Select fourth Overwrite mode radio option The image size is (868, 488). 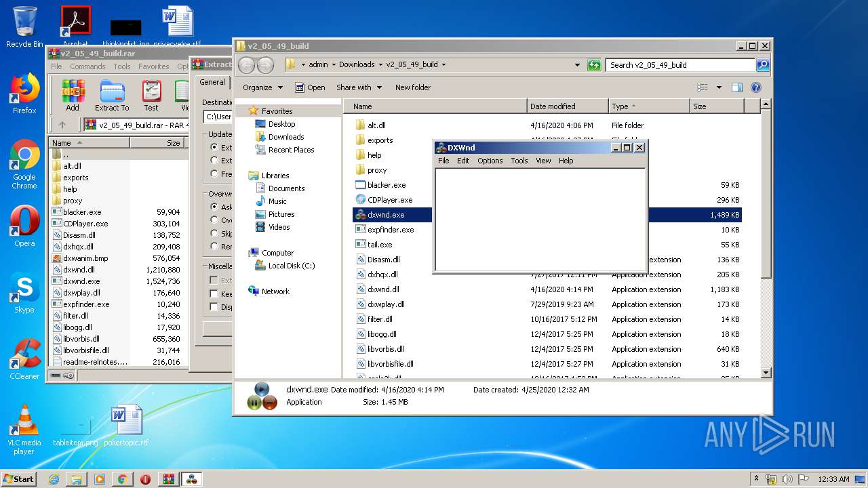[x=214, y=246]
